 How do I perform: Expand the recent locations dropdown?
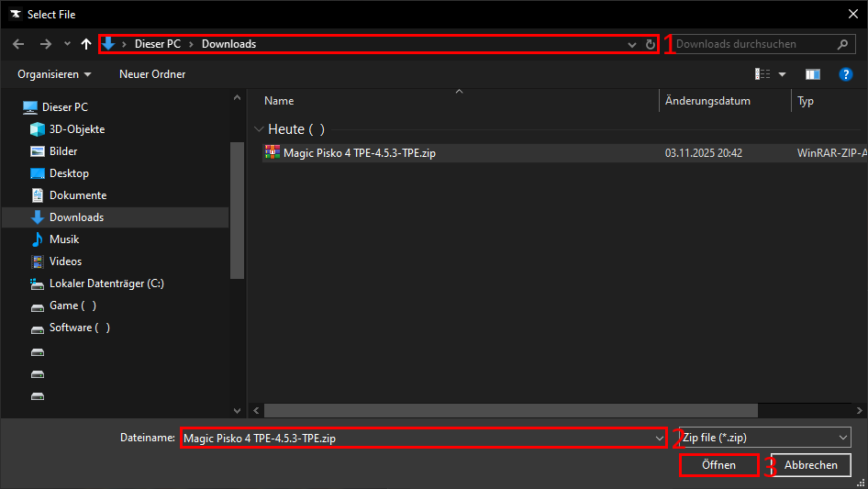(x=67, y=44)
